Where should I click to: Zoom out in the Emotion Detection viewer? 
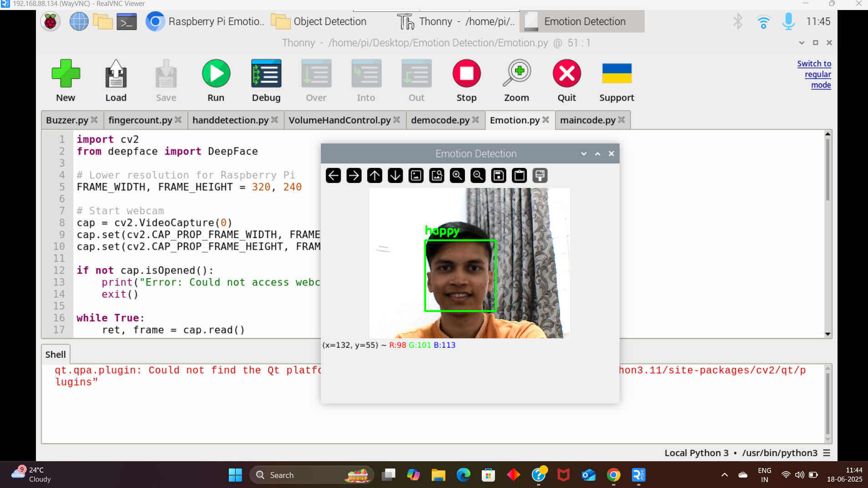477,175
